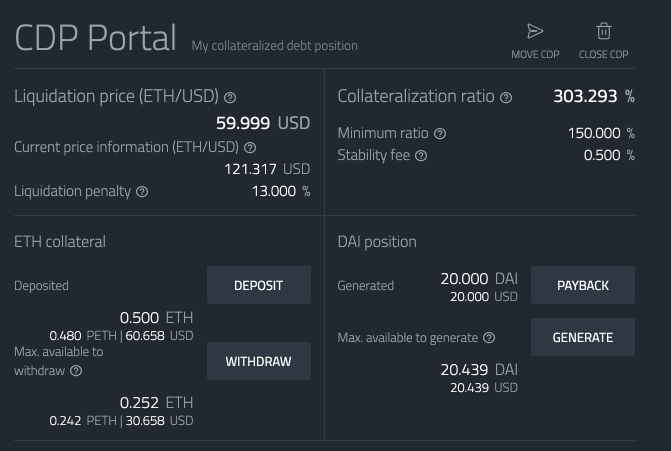Click the Close CDP trash icon
This screenshot has height=451, width=671.
(603, 31)
